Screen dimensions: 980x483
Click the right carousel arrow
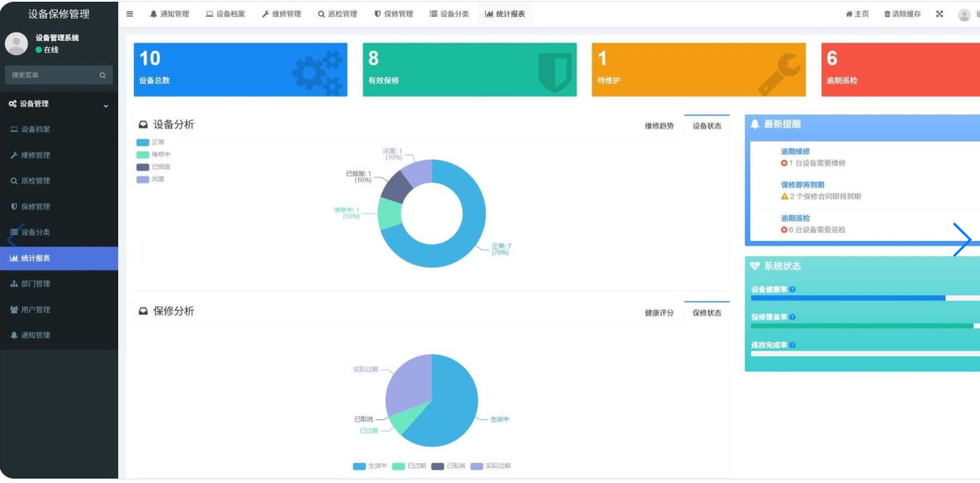(961, 239)
